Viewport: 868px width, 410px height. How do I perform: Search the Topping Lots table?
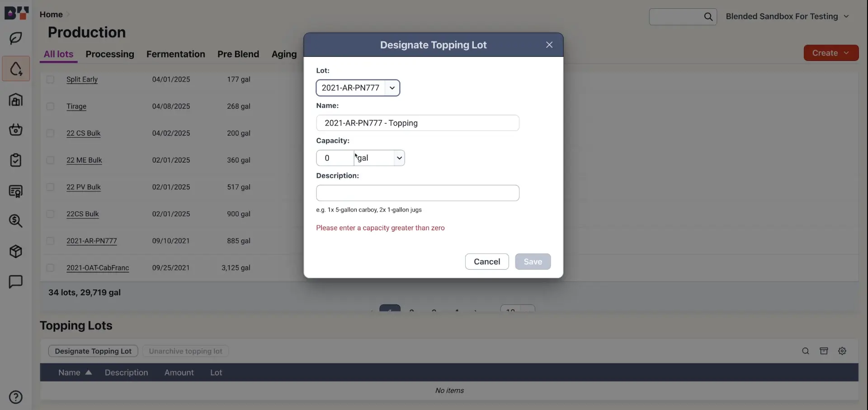click(806, 351)
